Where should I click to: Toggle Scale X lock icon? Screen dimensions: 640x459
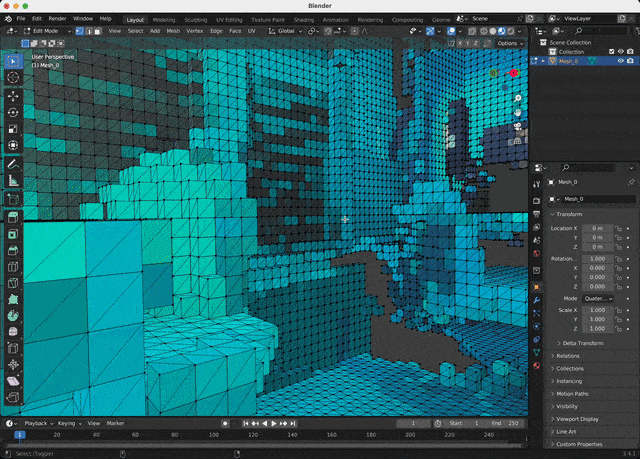[x=618, y=310]
